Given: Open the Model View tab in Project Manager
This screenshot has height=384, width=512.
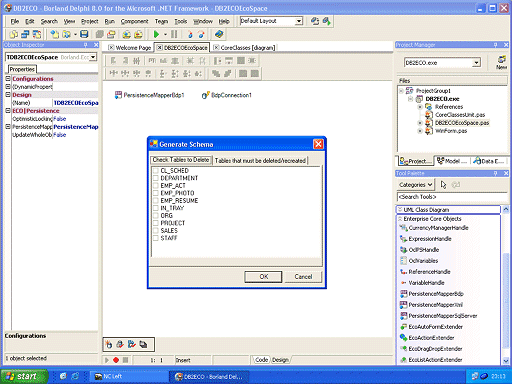Looking at the screenshot, I should (x=452, y=161).
